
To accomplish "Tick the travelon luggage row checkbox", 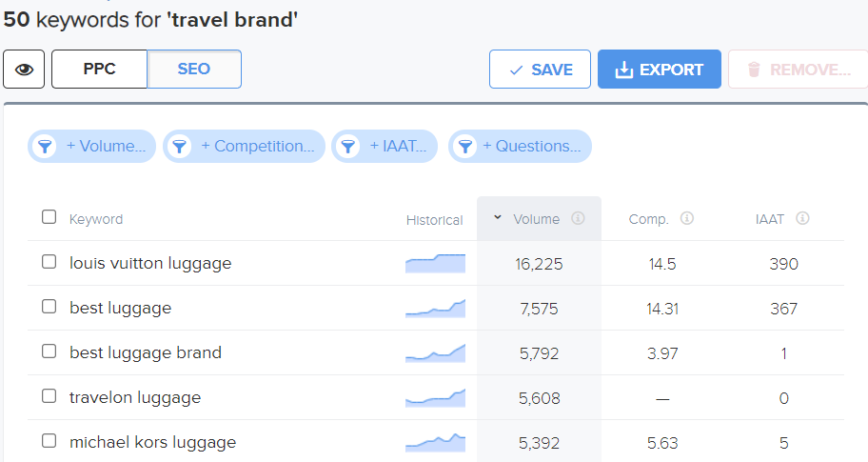I will (49, 397).
